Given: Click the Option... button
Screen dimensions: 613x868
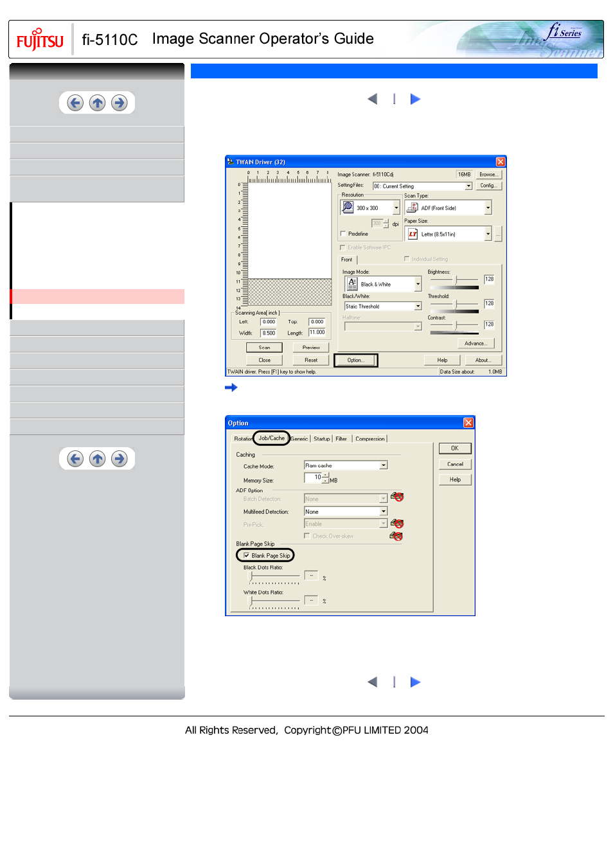Looking at the screenshot, I should tap(356, 360).
